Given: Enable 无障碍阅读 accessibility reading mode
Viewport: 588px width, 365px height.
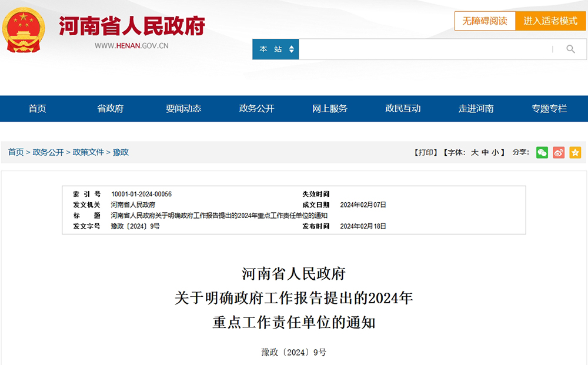Looking at the screenshot, I should (x=485, y=21).
